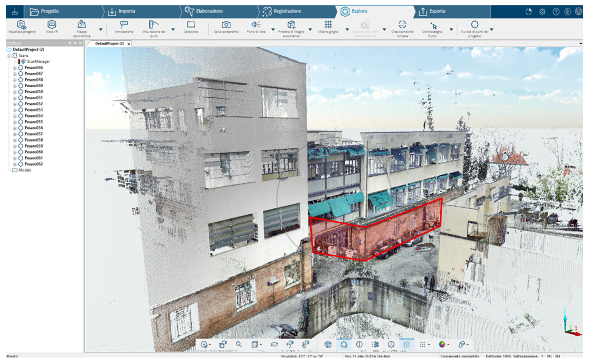Open Punti di vista dropdown arrow

point(273,29)
